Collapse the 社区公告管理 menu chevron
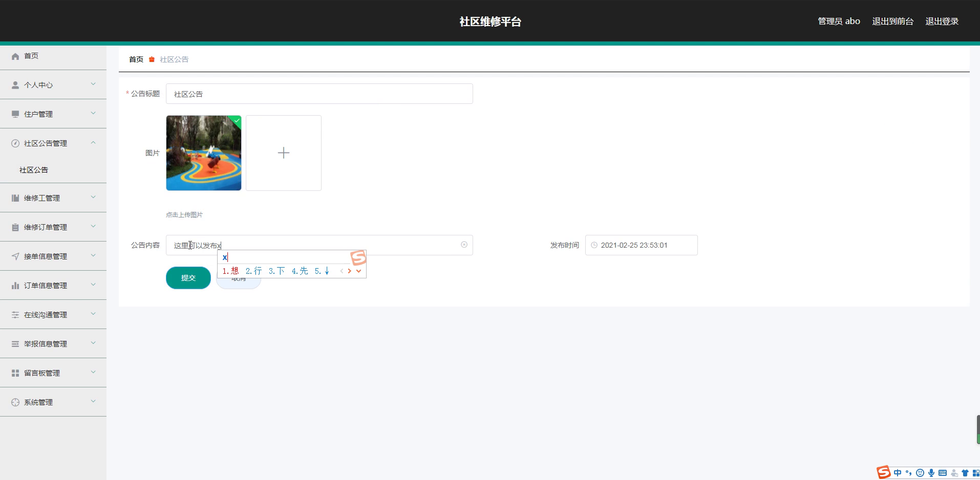The width and height of the screenshot is (980, 480). (93, 142)
